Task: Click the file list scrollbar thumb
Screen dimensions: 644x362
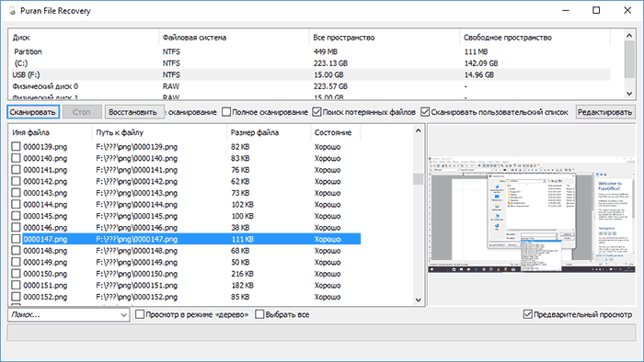Action: pos(418,179)
